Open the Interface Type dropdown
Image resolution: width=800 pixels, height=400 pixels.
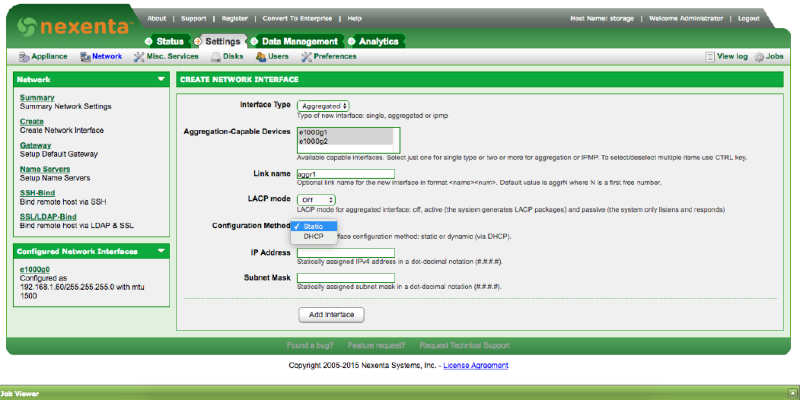tap(324, 105)
